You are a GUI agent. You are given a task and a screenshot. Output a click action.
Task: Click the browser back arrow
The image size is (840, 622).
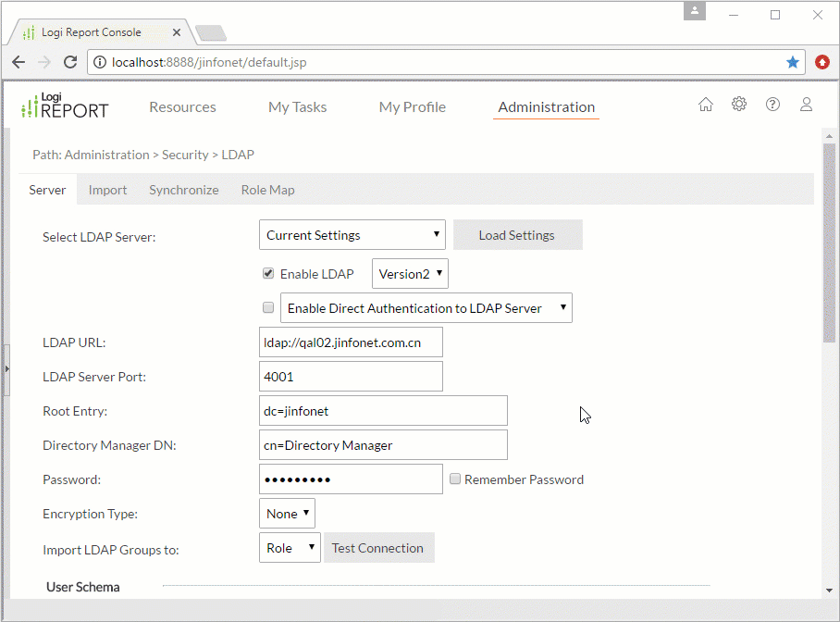(19, 62)
